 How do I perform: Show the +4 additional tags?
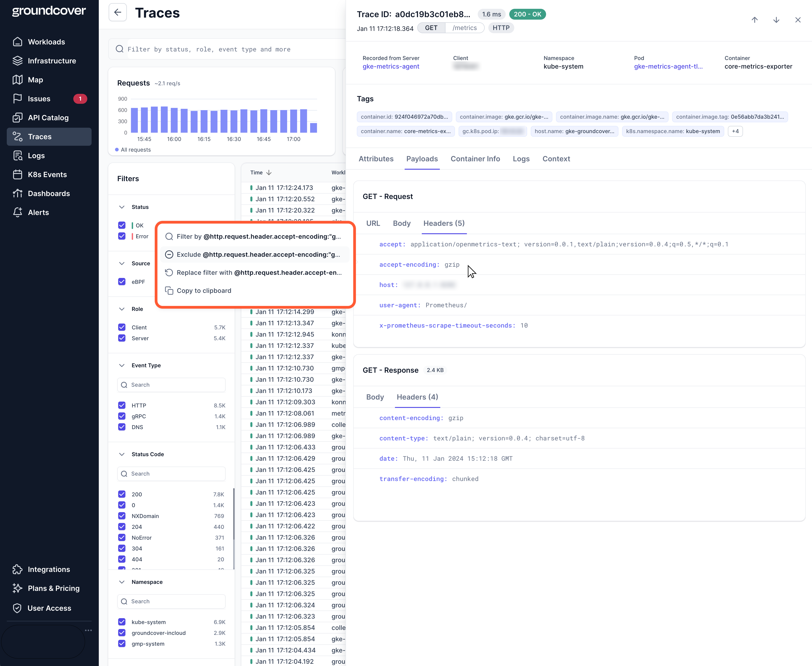pos(735,131)
